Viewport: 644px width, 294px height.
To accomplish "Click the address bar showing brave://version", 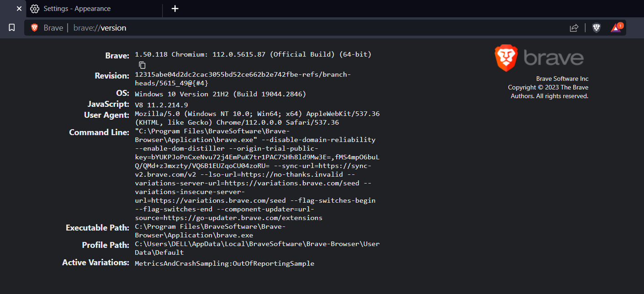I will pos(100,27).
